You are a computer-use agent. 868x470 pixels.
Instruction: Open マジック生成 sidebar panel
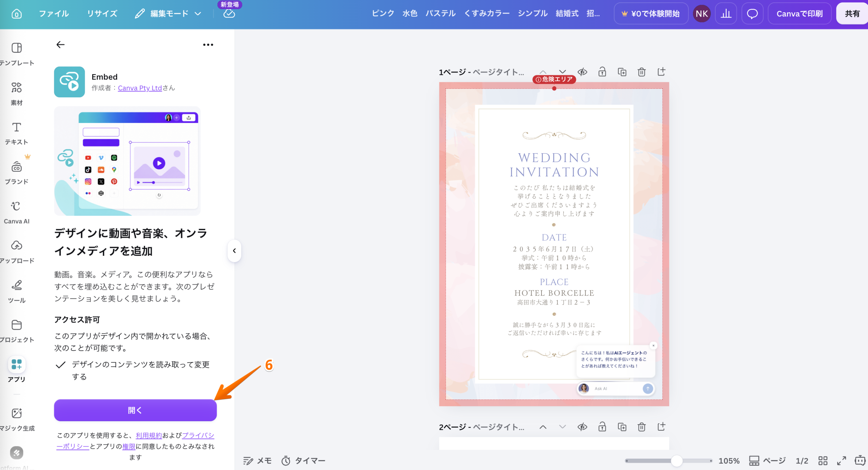17,420
